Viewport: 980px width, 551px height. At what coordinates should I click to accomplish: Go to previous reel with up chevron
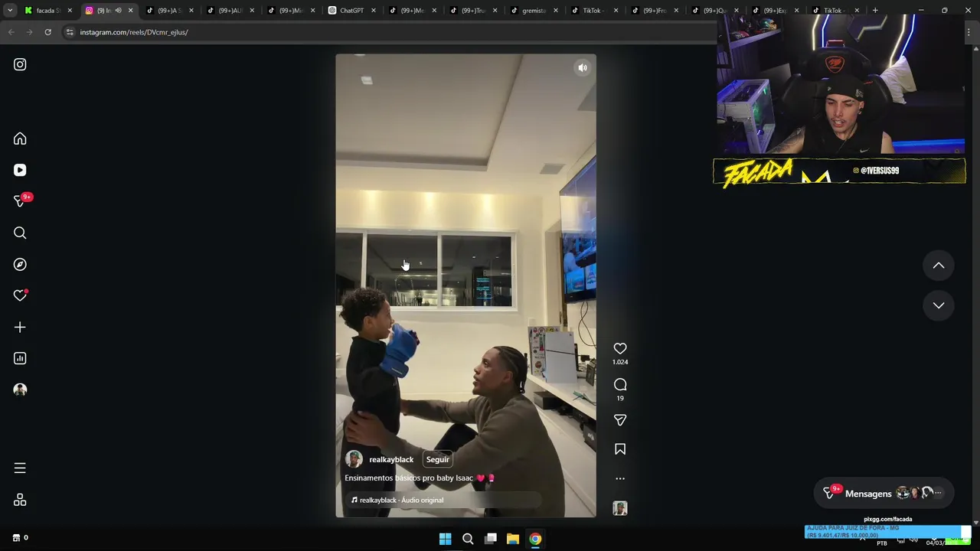point(938,266)
